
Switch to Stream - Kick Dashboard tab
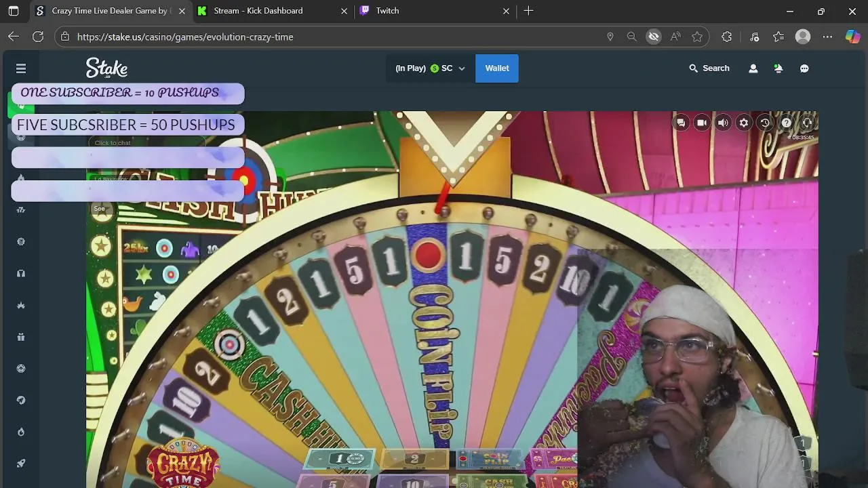tap(271, 11)
